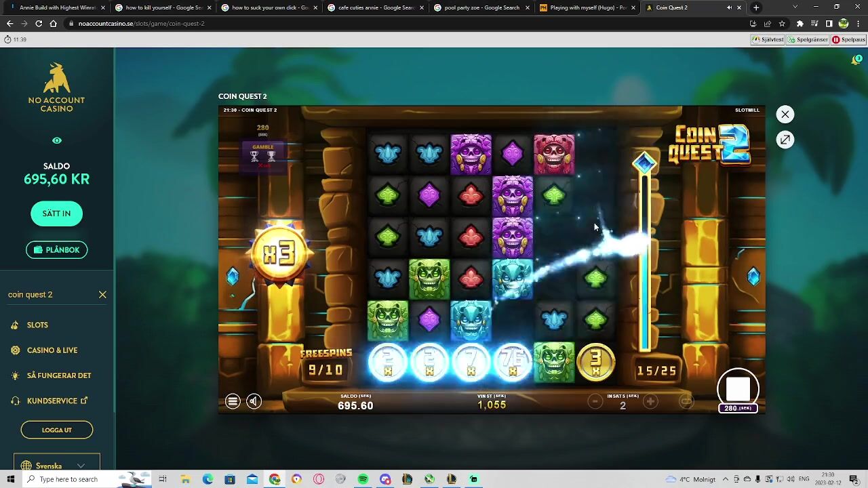Screen dimensions: 868x488
Task: Bookmark this page with the star icon
Action: click(x=782, y=24)
